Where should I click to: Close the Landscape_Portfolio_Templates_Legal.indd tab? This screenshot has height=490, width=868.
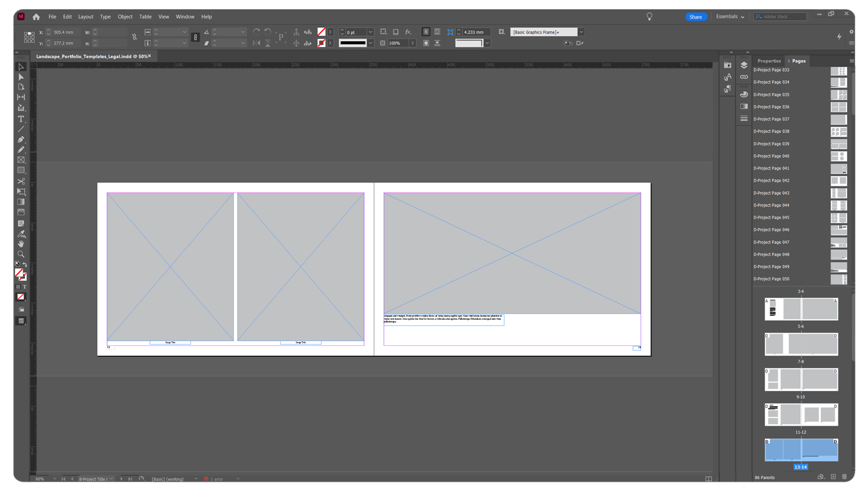click(149, 56)
